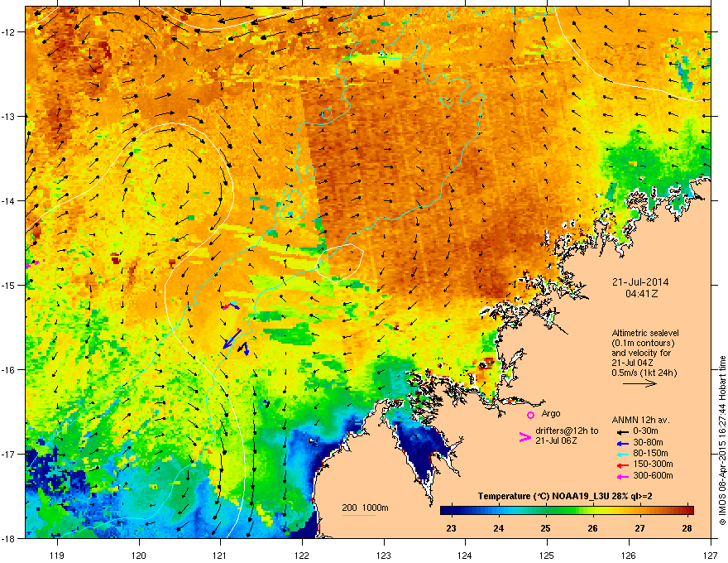Viewport: 728px width, 563px height.
Task: Click the '21-Jul 06Z' drifter time text
Action: [556, 440]
